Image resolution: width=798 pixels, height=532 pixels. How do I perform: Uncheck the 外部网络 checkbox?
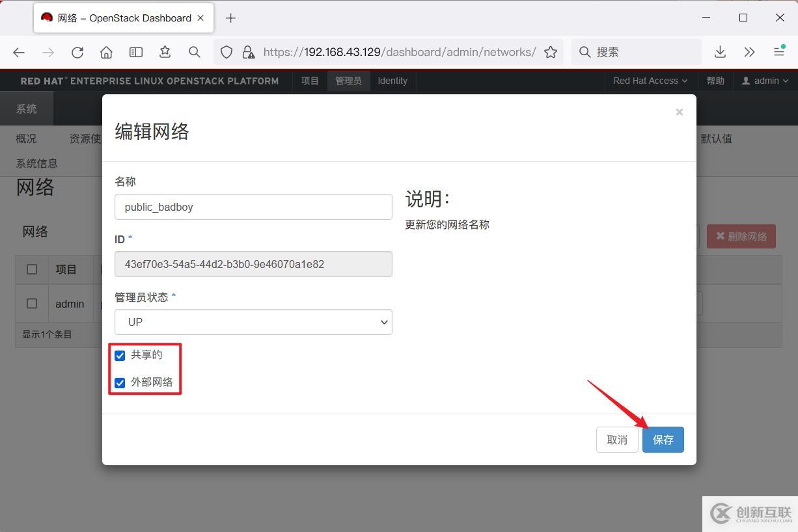coord(120,383)
